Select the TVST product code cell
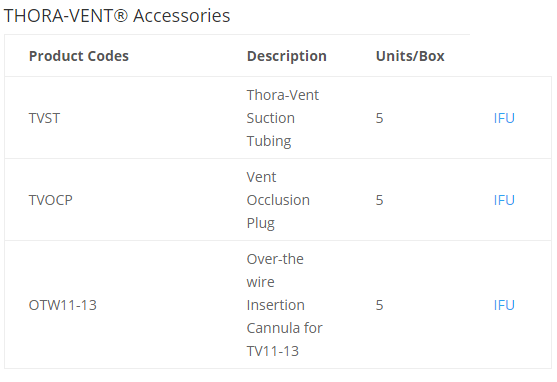The width and height of the screenshot is (557, 382). (44, 118)
